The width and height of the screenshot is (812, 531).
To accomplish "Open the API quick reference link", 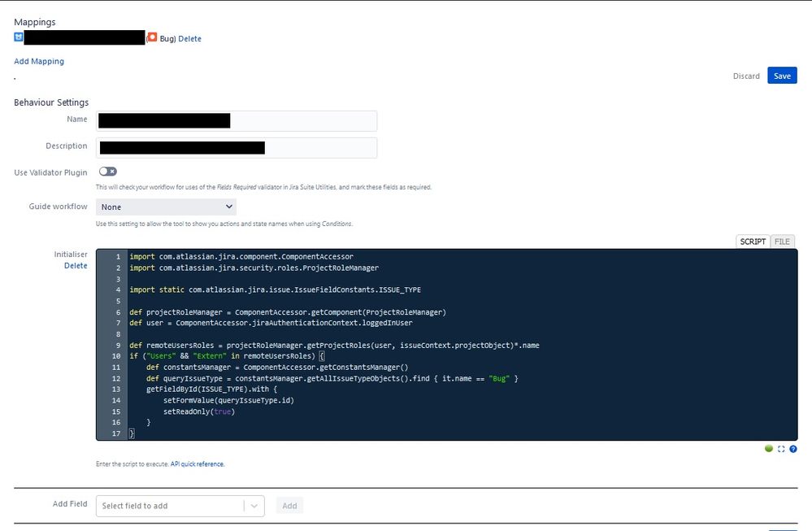I will pyautogui.click(x=198, y=464).
